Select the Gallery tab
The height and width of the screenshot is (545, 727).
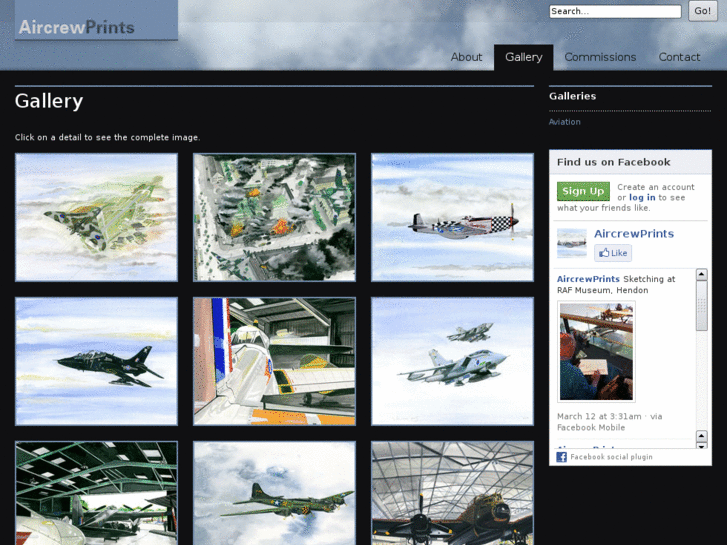[523, 57]
